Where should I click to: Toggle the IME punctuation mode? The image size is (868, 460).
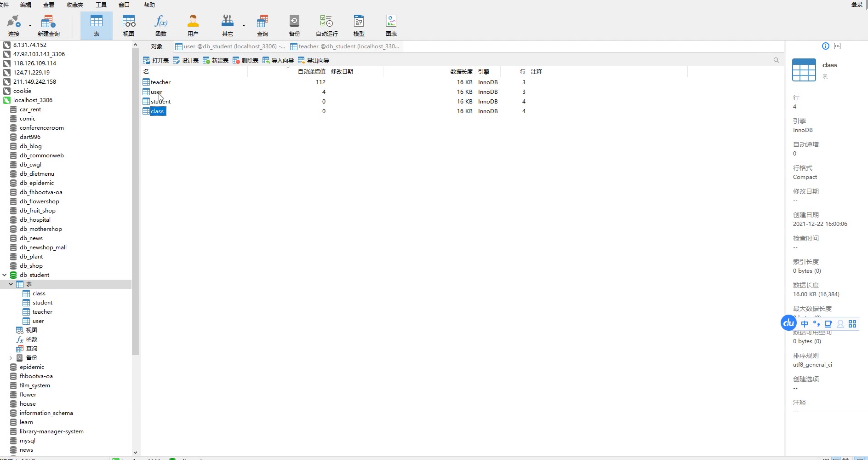click(817, 324)
